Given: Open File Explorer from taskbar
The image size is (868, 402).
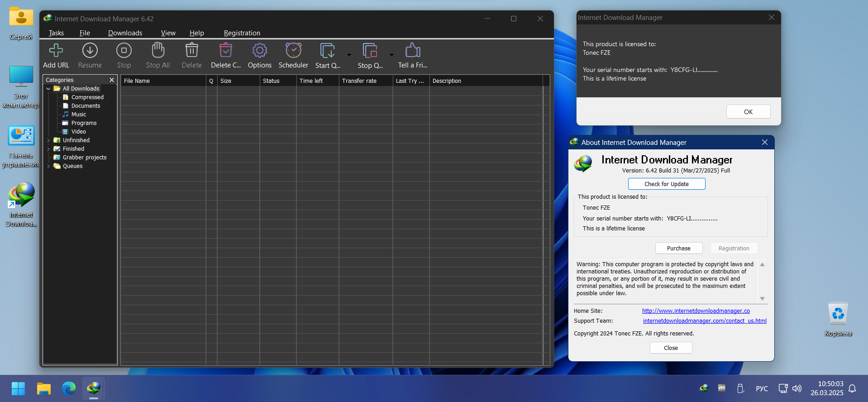Looking at the screenshot, I should (44, 388).
